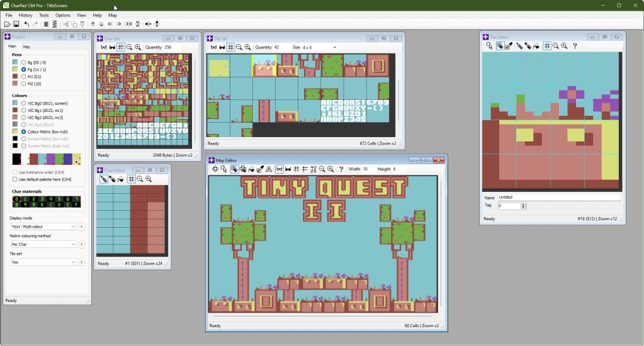Enable Use default palette here (C64)

(15, 179)
